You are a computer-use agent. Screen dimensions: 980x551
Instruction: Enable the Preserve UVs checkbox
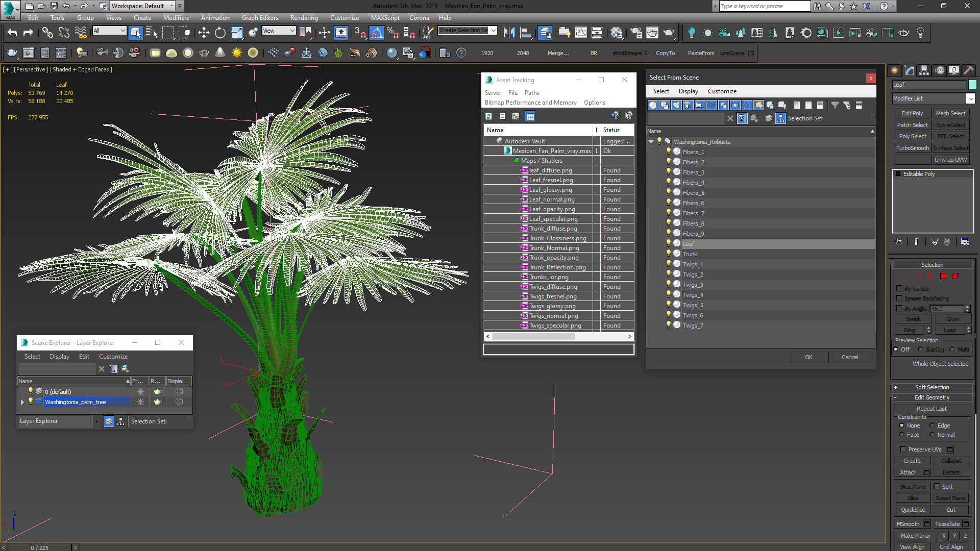903,449
